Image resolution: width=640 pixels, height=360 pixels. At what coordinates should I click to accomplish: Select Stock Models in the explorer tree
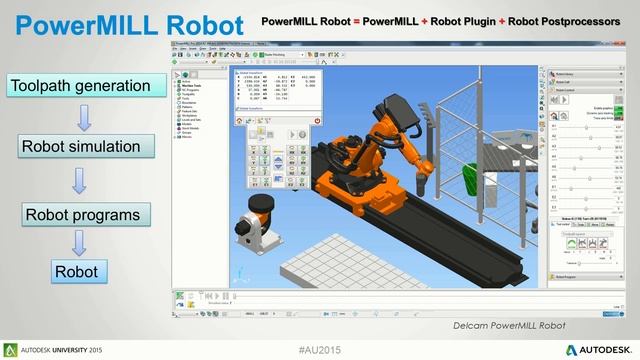point(190,128)
